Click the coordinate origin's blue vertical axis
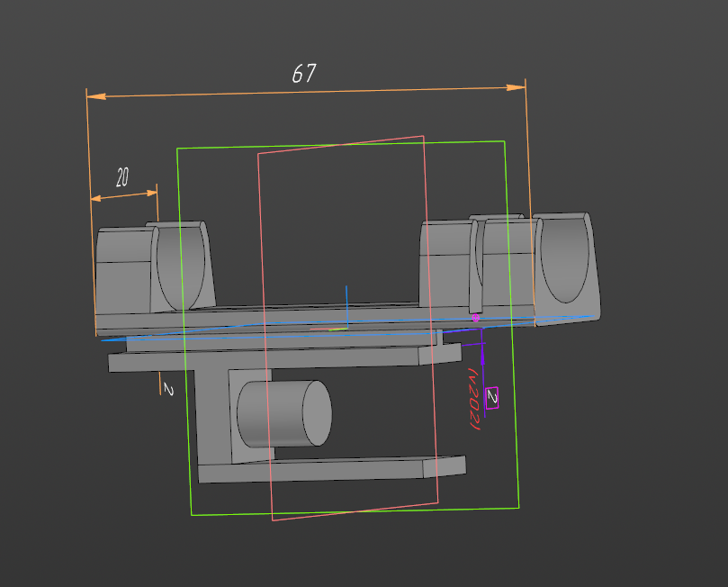This screenshot has width=728, height=587. coord(346,306)
